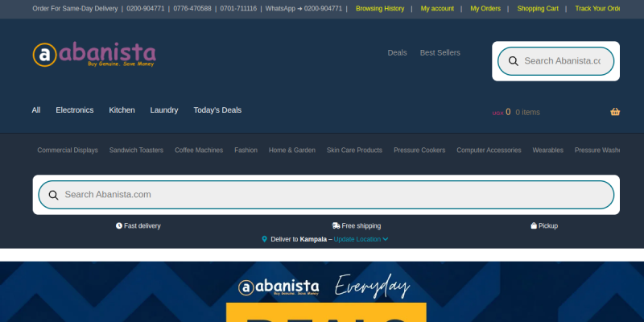The width and height of the screenshot is (644, 322).
Task: Click the magnifier icon in the wide search bar
Action: tap(53, 195)
